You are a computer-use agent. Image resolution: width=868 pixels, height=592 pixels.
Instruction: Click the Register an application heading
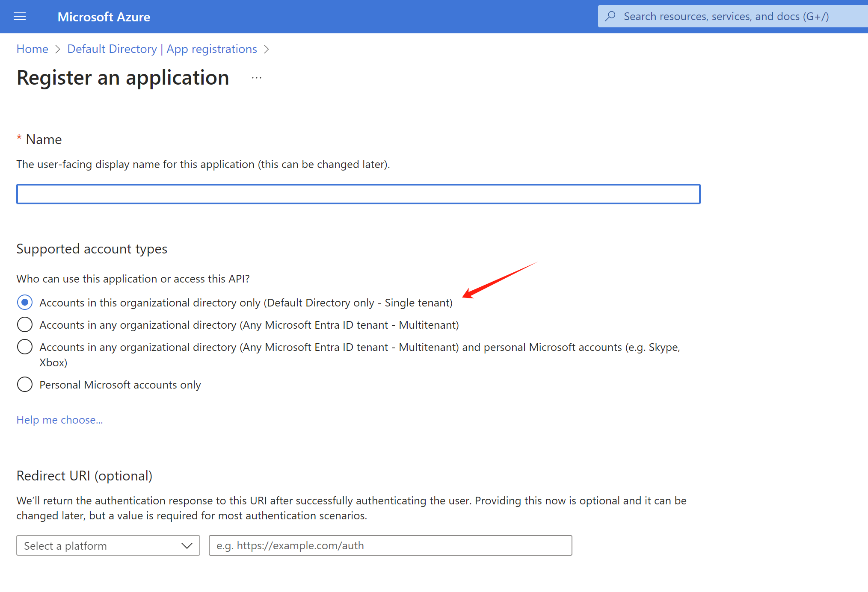tap(123, 78)
